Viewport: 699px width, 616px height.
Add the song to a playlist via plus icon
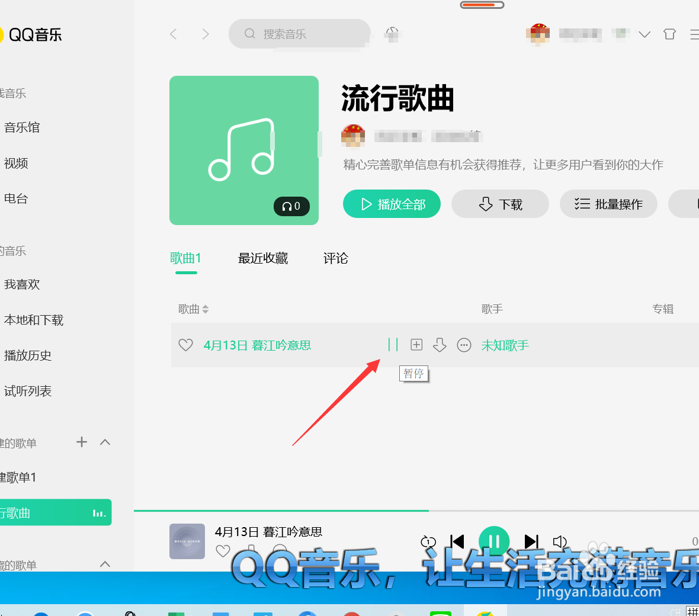[416, 344]
